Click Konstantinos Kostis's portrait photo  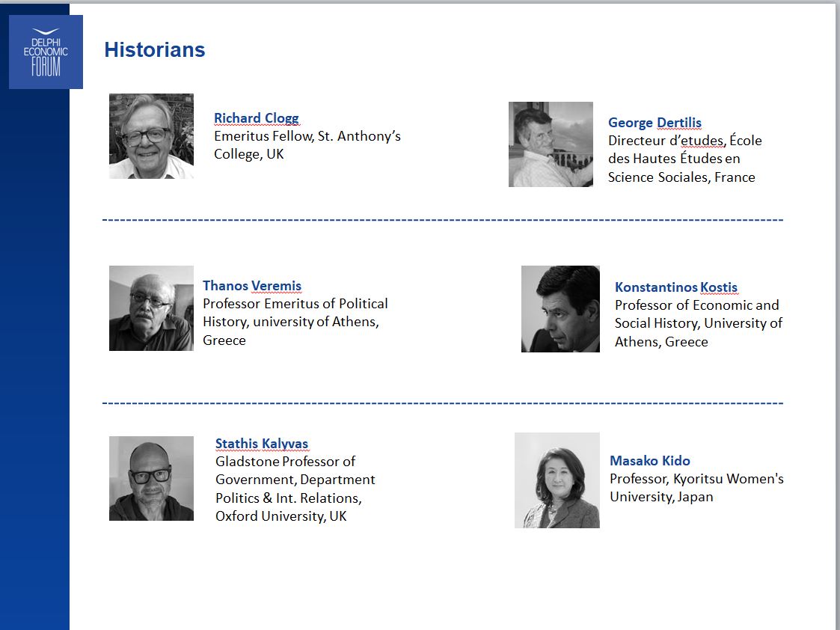[x=560, y=309]
